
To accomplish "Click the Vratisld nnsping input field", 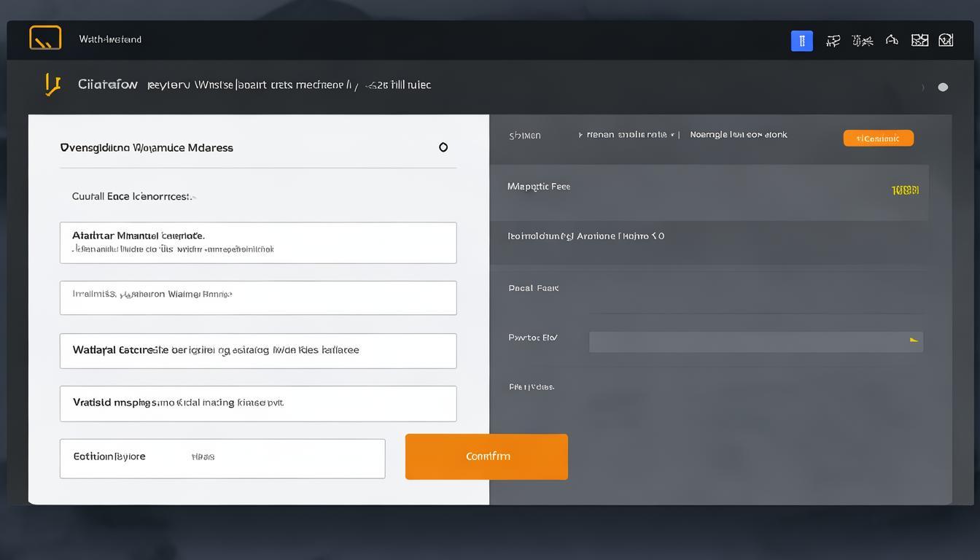I will 258,403.
